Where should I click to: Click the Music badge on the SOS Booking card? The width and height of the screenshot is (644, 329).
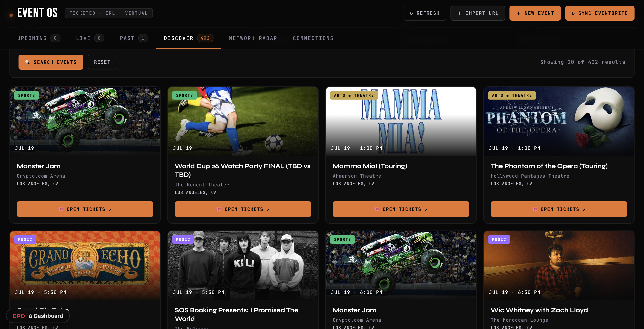click(x=183, y=240)
